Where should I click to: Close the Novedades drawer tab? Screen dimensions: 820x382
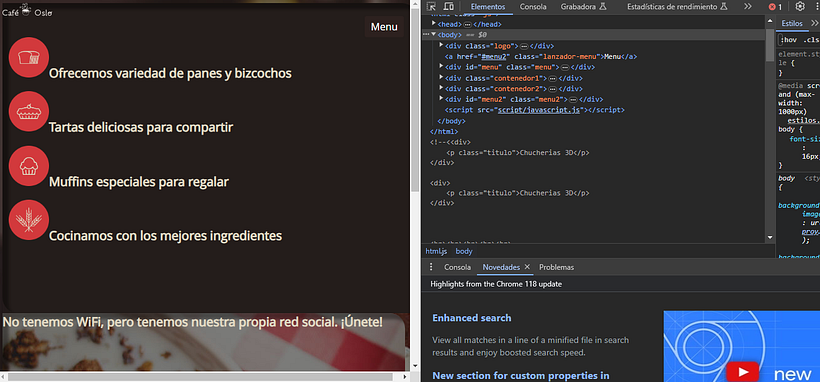[527, 267]
